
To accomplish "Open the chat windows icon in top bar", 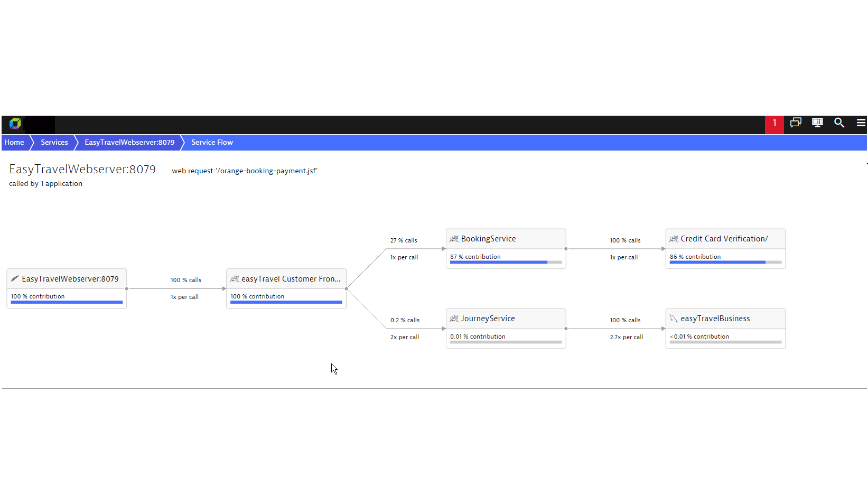I will click(x=796, y=123).
